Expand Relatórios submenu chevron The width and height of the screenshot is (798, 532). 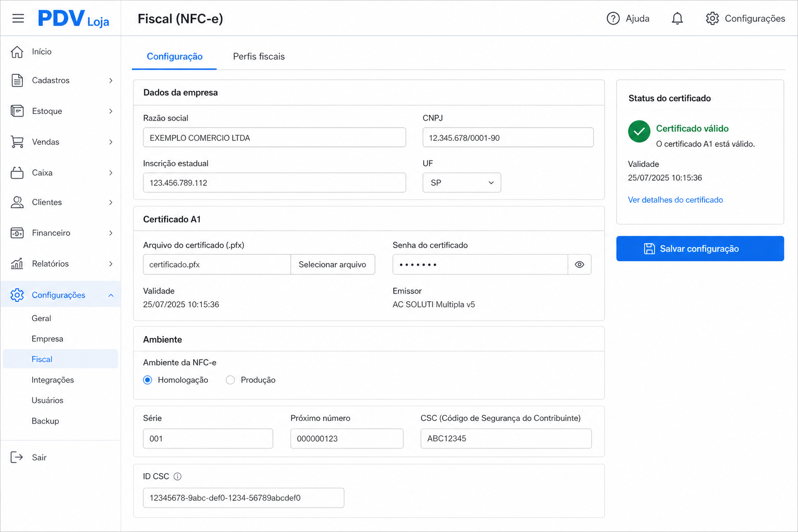[111, 263]
